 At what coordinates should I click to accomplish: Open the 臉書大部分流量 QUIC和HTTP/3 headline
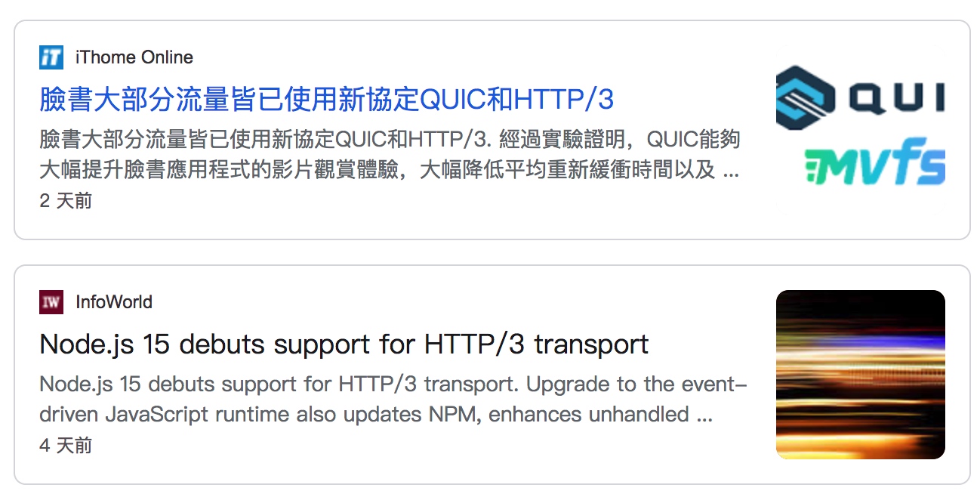(326, 100)
